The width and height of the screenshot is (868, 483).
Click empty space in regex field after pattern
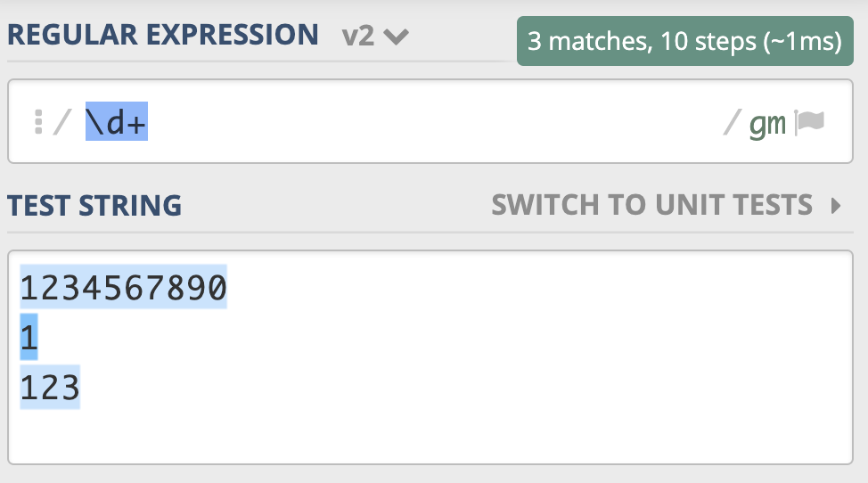tap(428, 122)
